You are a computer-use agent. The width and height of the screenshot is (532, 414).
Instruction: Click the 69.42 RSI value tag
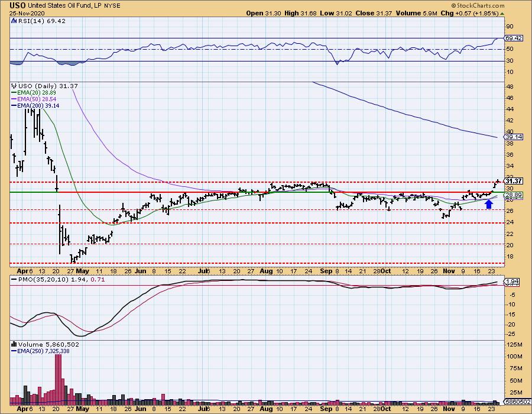click(x=514, y=38)
